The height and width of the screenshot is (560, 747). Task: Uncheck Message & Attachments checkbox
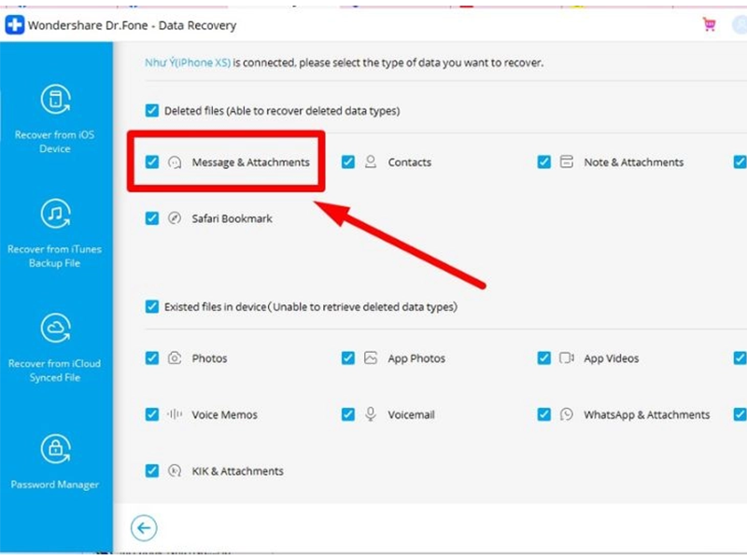coord(152,161)
